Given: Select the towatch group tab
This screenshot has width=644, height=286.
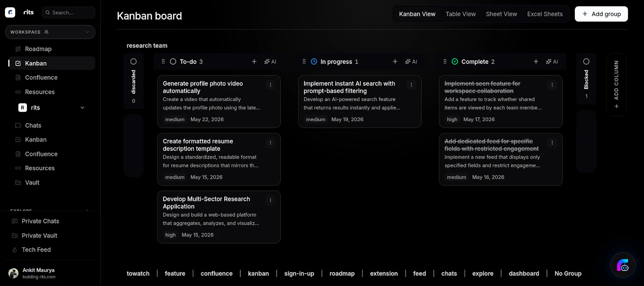Looking at the screenshot, I should tap(138, 274).
